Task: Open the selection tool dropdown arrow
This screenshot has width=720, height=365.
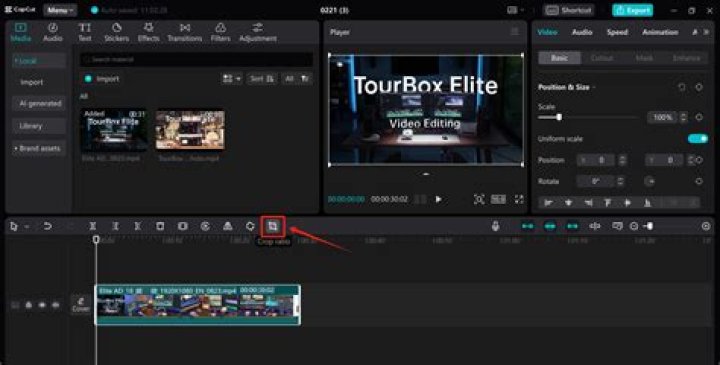Action: tap(27, 226)
